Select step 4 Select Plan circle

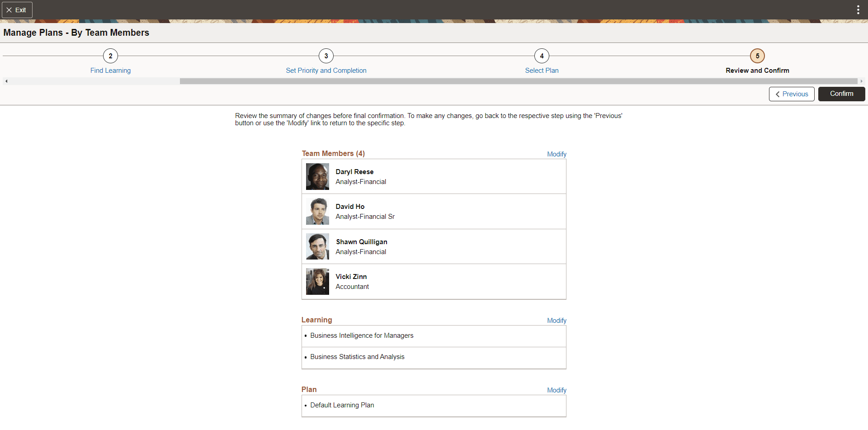(541, 56)
